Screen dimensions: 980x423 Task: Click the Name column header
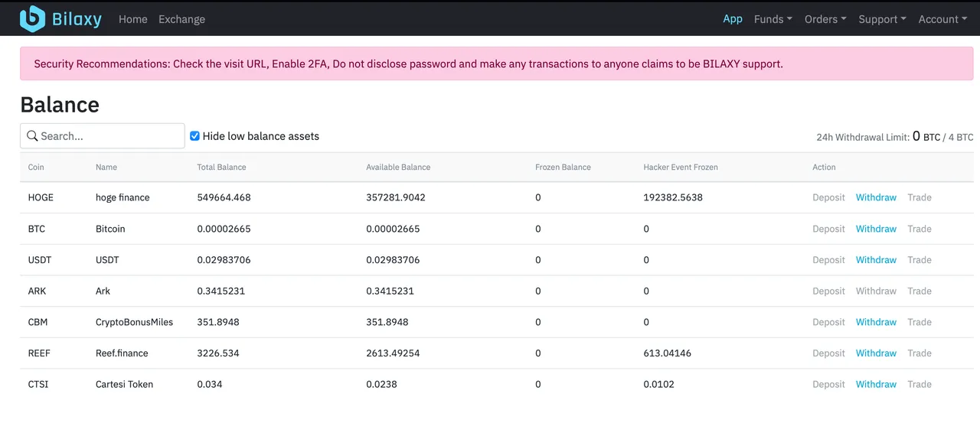[106, 167]
